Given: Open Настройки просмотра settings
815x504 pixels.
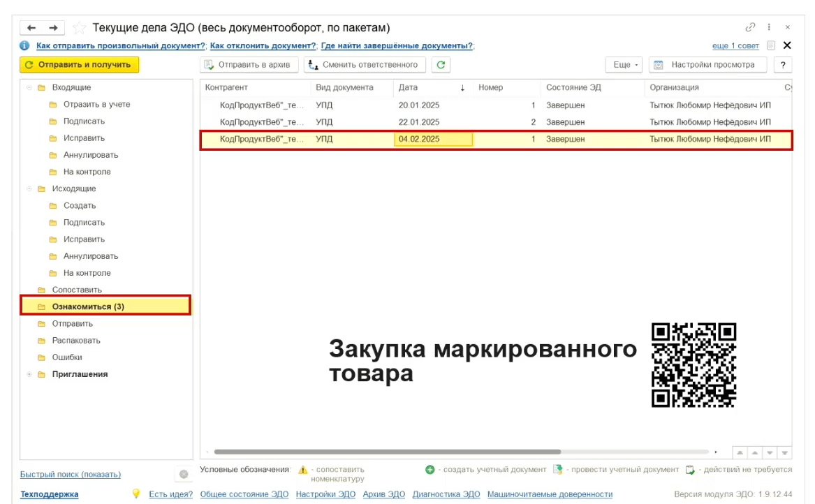Looking at the screenshot, I should coord(707,65).
